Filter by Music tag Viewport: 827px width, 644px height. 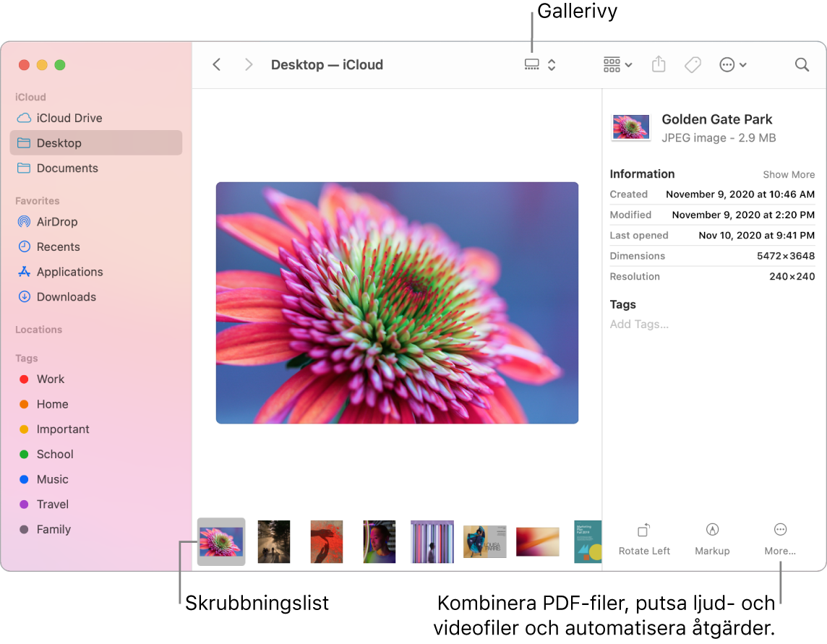click(96, 479)
